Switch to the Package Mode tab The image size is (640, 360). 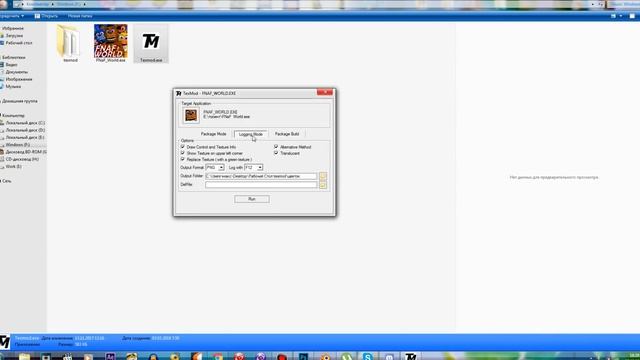point(213,134)
